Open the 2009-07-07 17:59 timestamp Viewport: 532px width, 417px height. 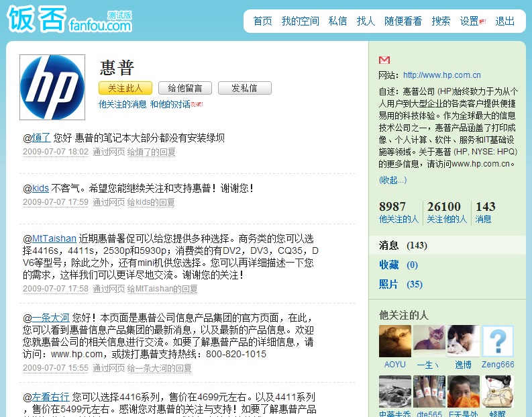pos(56,202)
